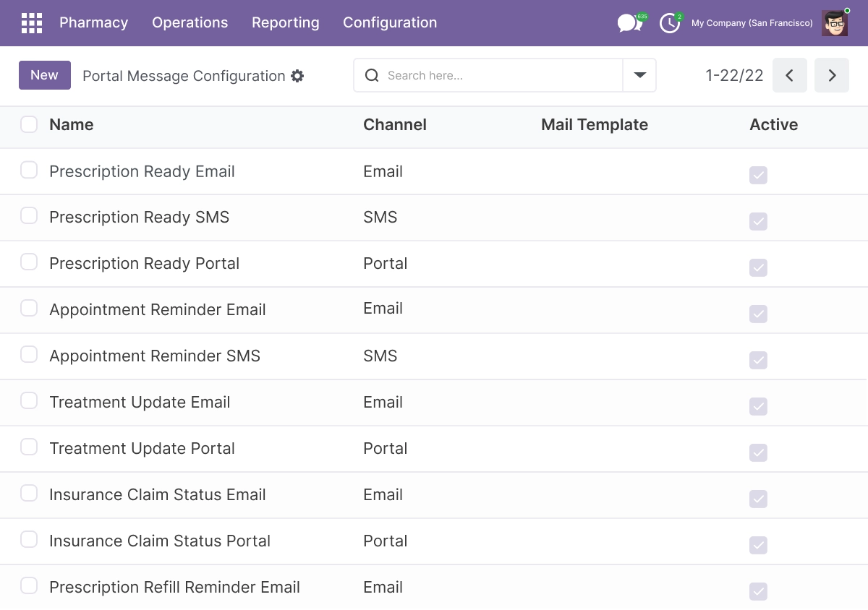
Task: Select Appointment Reminder SMS row checkbox
Action: tap(29, 354)
